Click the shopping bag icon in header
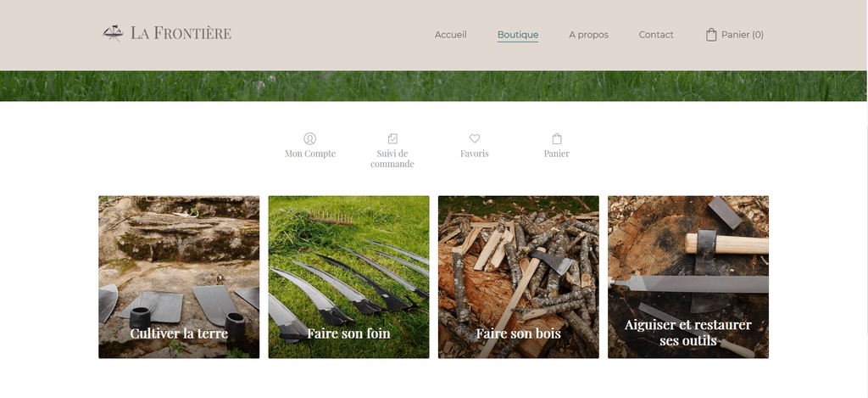868x398 pixels. [711, 35]
